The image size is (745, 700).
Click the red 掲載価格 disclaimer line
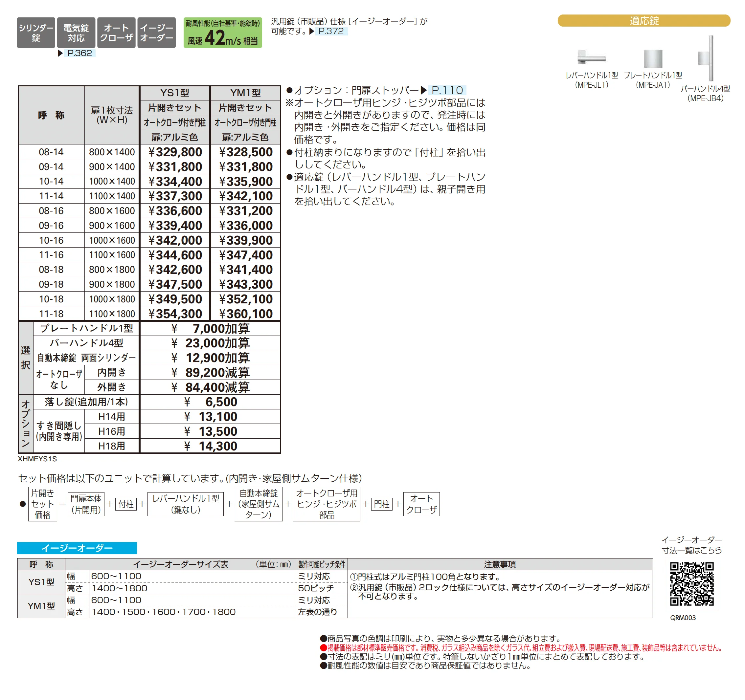coord(521,648)
